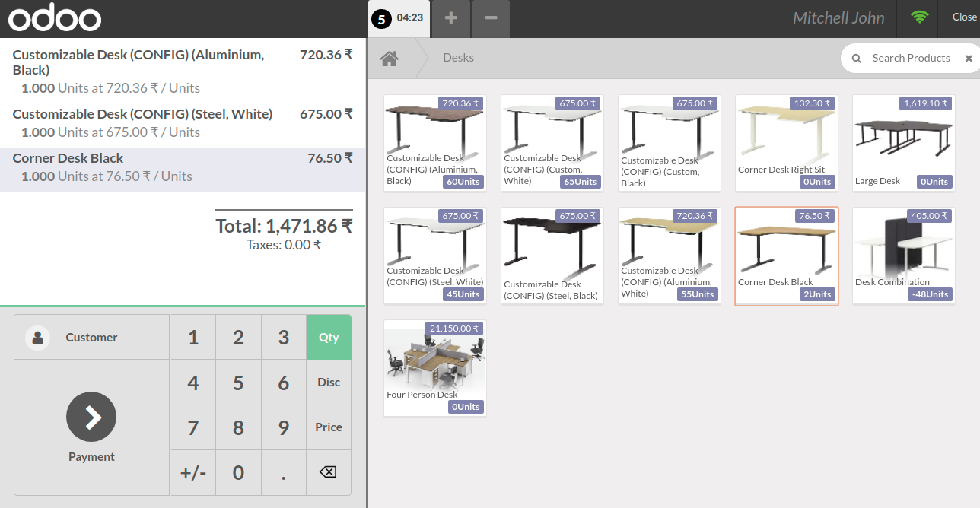This screenshot has height=508, width=980.
Task: Click the Payment arrow circle
Action: tap(91, 417)
